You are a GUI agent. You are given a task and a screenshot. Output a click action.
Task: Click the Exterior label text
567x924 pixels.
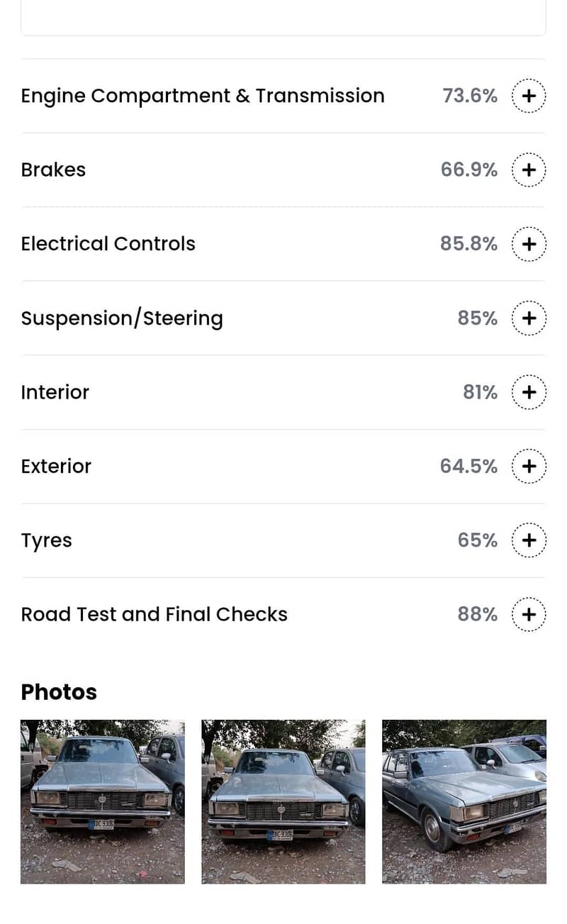coord(56,467)
